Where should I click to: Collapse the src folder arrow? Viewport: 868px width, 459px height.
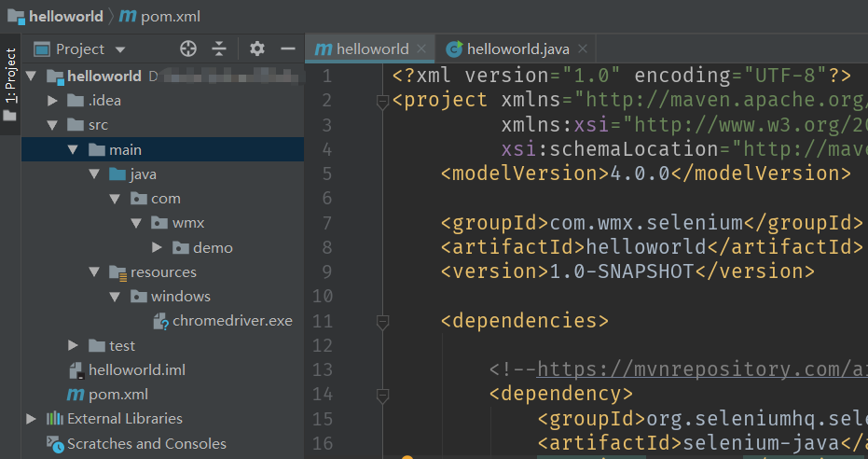coord(52,125)
